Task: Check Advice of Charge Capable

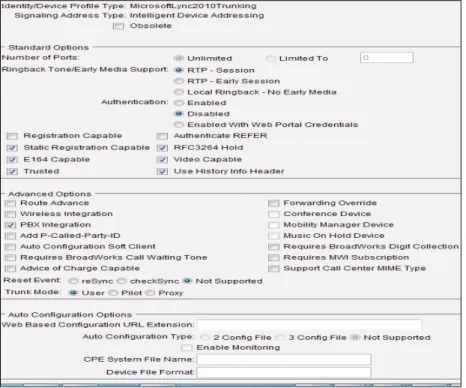Action: point(10,269)
